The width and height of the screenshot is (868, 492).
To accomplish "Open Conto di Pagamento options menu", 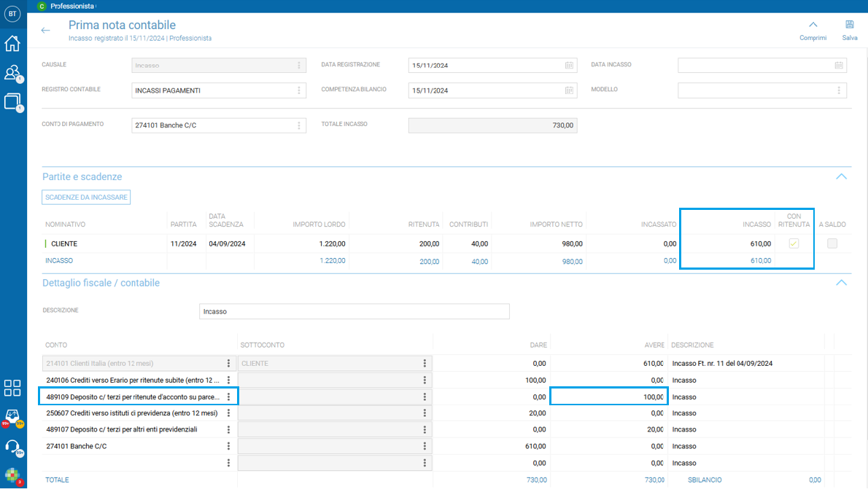I will [299, 125].
